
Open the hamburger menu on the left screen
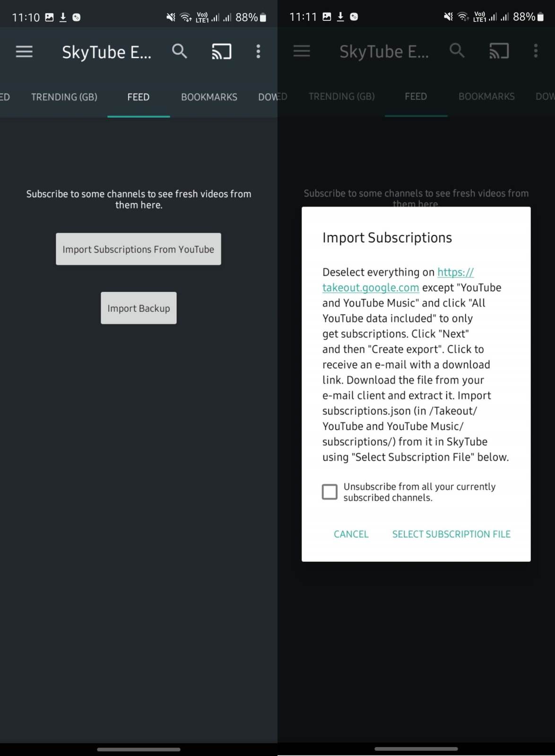click(24, 52)
